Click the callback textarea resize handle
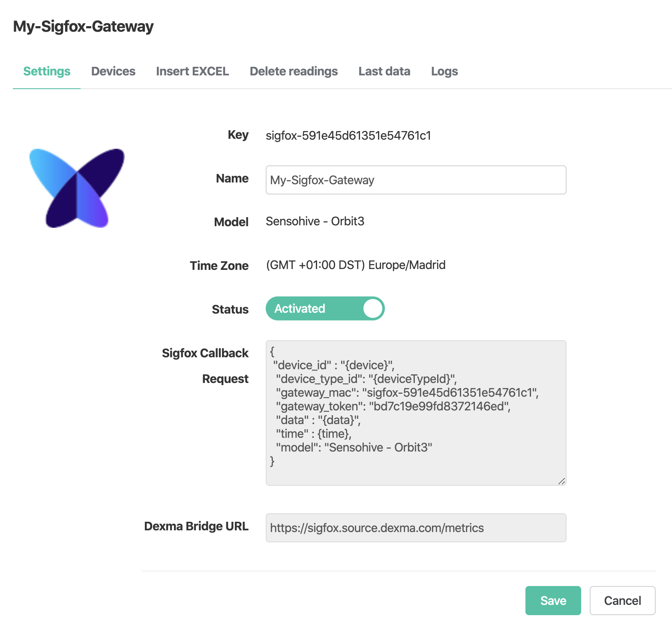The height and width of the screenshot is (628, 672). (x=561, y=481)
